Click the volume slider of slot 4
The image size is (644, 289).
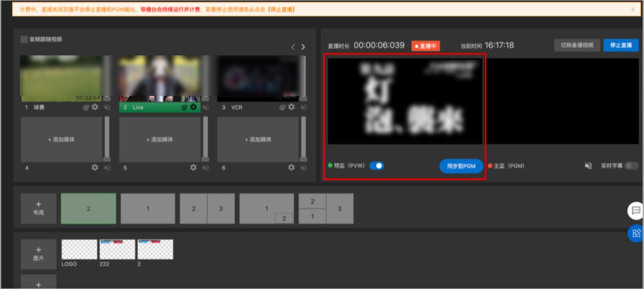(x=107, y=139)
